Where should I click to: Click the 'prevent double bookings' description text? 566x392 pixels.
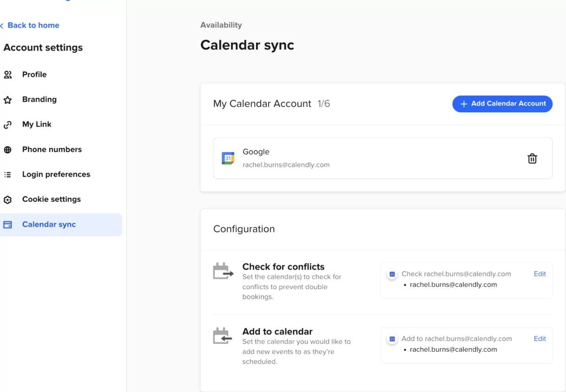292,287
